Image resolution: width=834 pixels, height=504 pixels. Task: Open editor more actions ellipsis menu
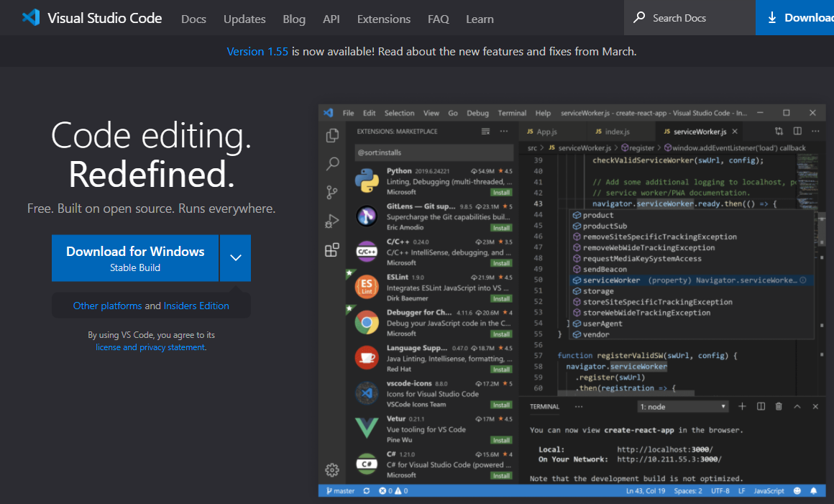[815, 131]
